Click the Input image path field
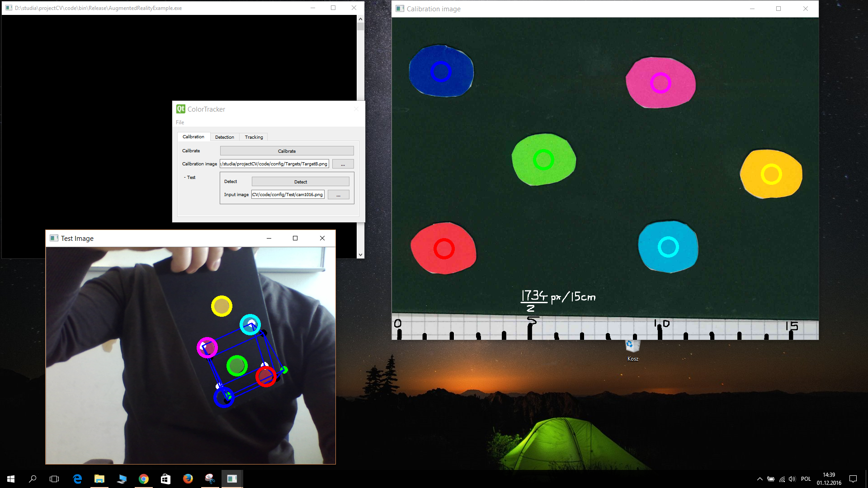 [288, 195]
